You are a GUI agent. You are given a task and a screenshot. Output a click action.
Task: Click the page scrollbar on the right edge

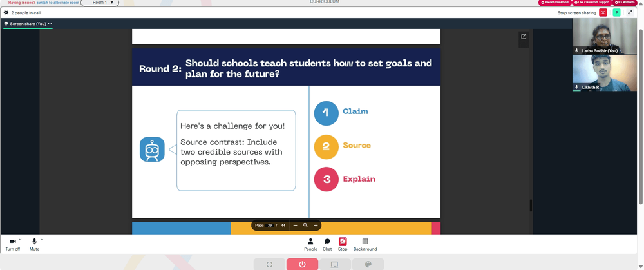(x=641, y=116)
